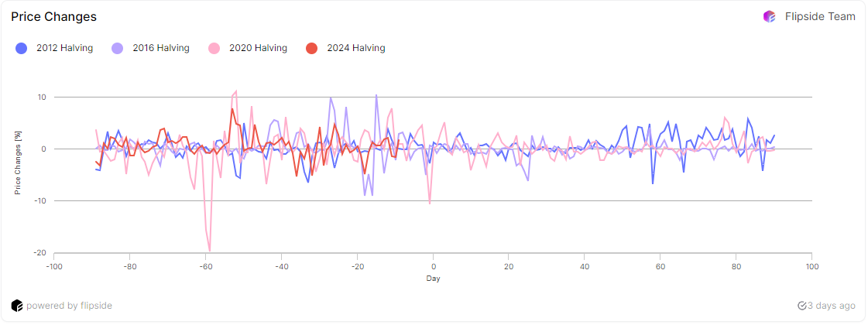Toggle the 2012 Halving series label

(64, 48)
